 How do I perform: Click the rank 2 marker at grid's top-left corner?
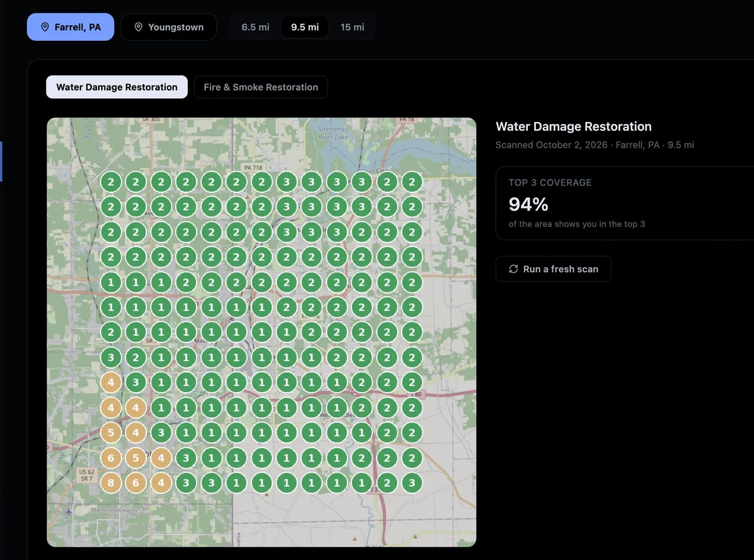click(x=111, y=182)
